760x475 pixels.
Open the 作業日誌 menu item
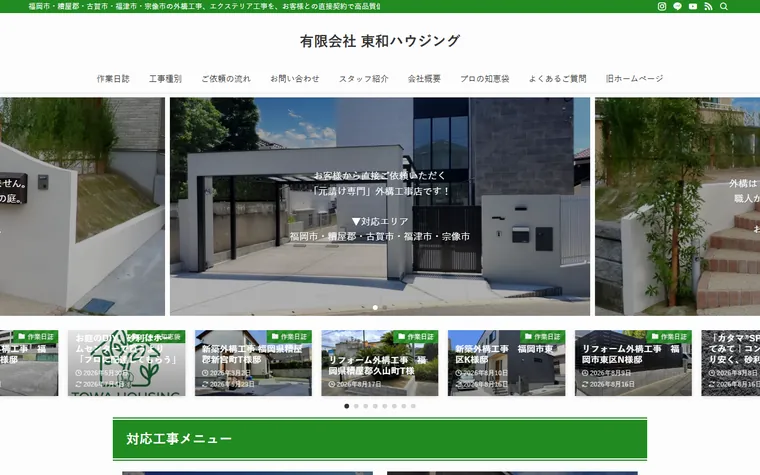pos(113,79)
